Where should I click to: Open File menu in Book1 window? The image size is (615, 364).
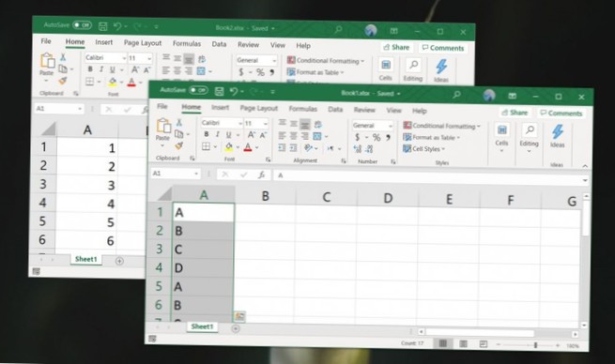162,106
